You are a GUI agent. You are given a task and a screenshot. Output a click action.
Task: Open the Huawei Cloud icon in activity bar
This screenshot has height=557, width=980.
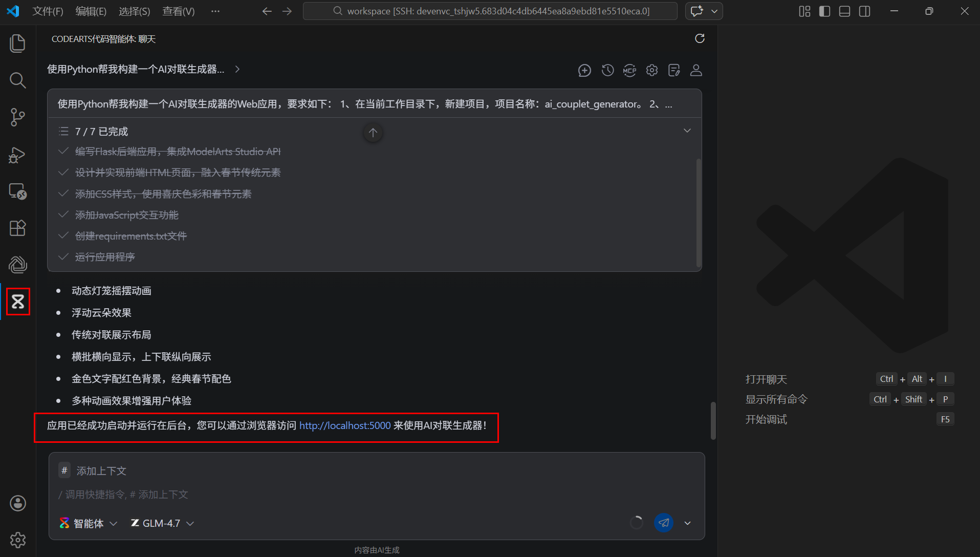pos(18,265)
